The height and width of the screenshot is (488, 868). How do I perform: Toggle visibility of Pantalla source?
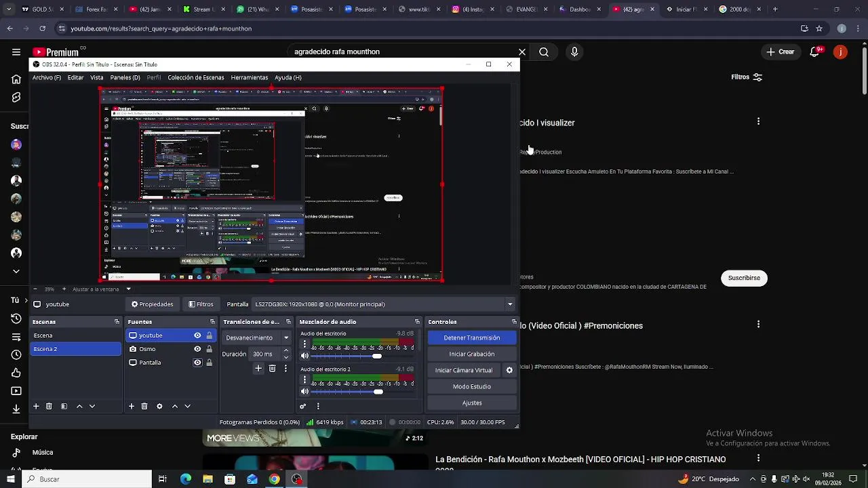[x=197, y=363]
